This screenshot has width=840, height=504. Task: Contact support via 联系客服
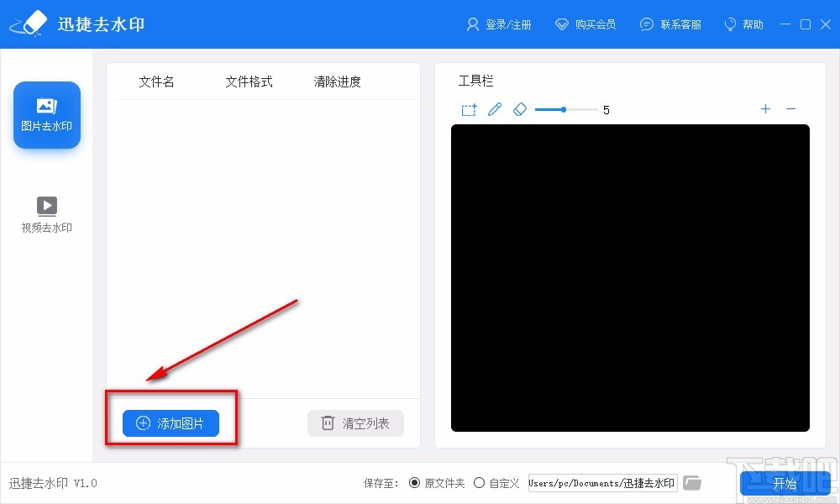(670, 24)
